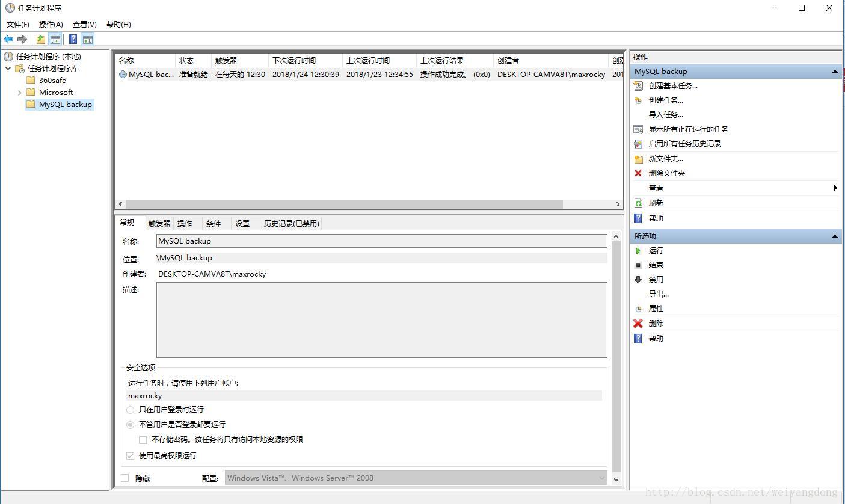845x504 pixels.
Task: Click the New Folder (新文件夹) icon
Action: 638,159
